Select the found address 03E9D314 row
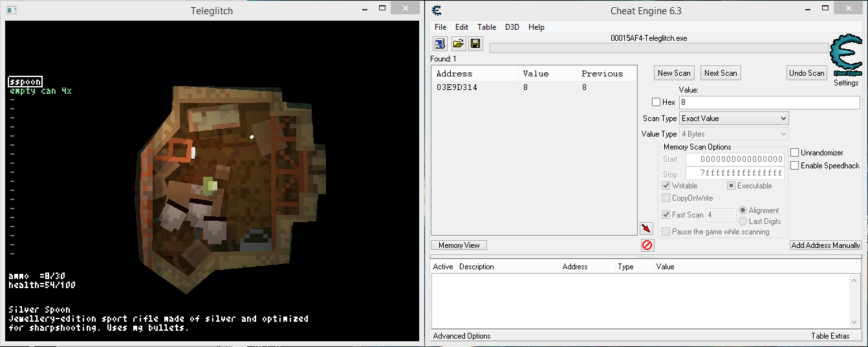 click(x=492, y=87)
